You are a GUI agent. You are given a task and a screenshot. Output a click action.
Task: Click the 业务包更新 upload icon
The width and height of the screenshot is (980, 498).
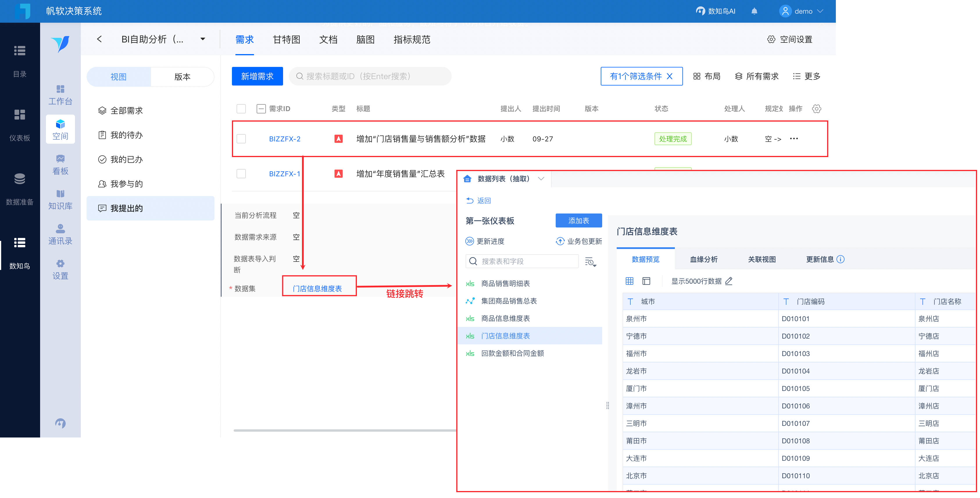[x=560, y=241]
